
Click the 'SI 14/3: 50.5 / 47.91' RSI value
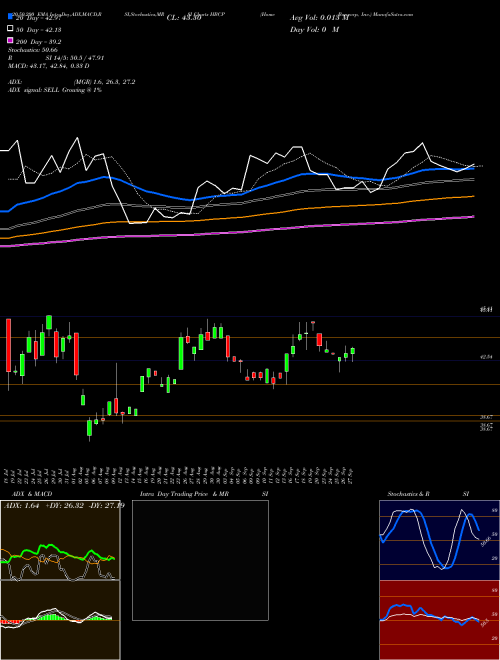coord(75,58)
